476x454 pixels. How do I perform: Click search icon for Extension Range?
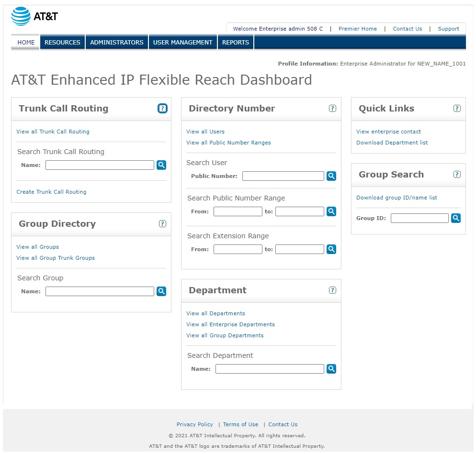click(331, 249)
